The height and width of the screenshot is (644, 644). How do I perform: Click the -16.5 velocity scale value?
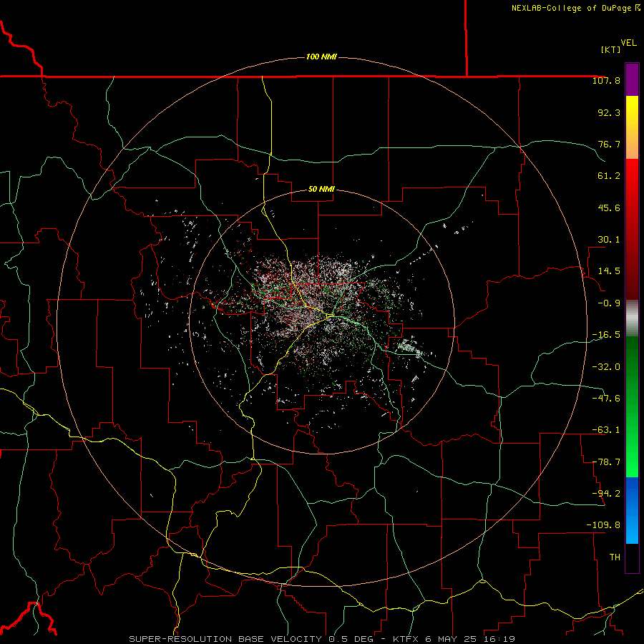tap(606, 335)
